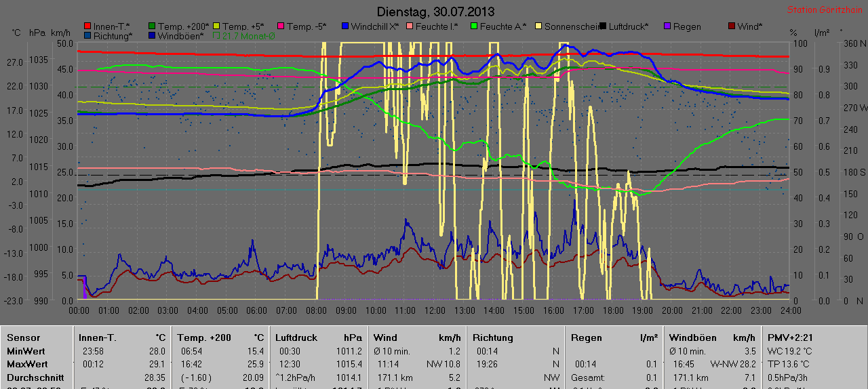The height and width of the screenshot is (389, 868).
Task: Toggle the Feuchte I. series legend entry
Action: click(410, 26)
